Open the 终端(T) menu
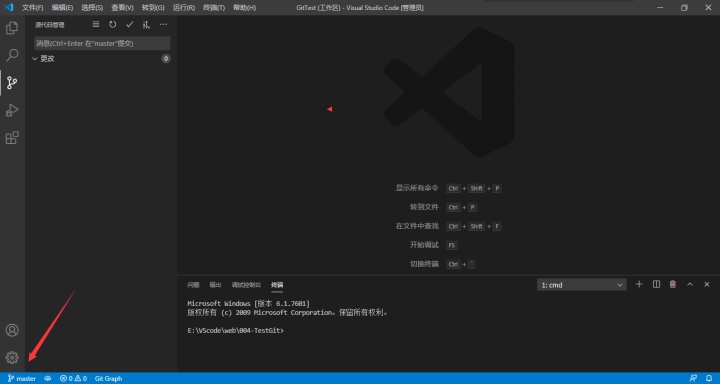720x384 pixels. 214,8
